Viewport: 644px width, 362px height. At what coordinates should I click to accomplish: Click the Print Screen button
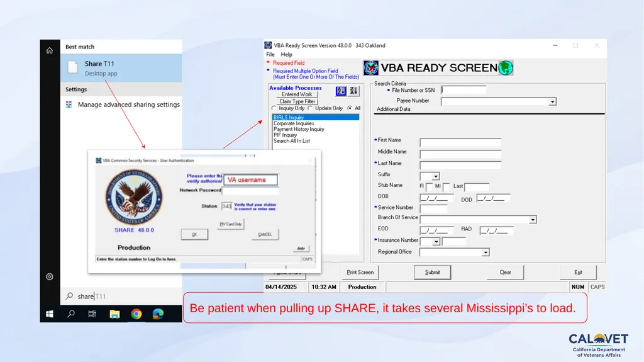pyautogui.click(x=360, y=273)
